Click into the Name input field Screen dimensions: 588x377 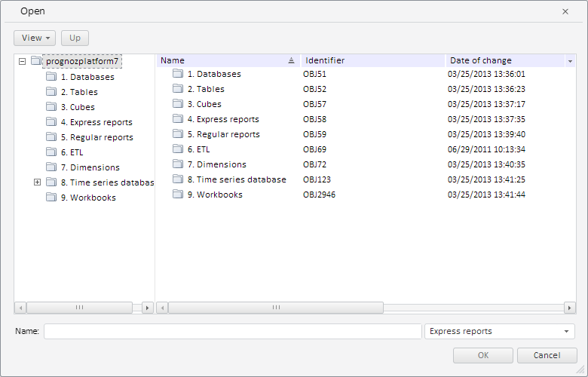click(232, 332)
